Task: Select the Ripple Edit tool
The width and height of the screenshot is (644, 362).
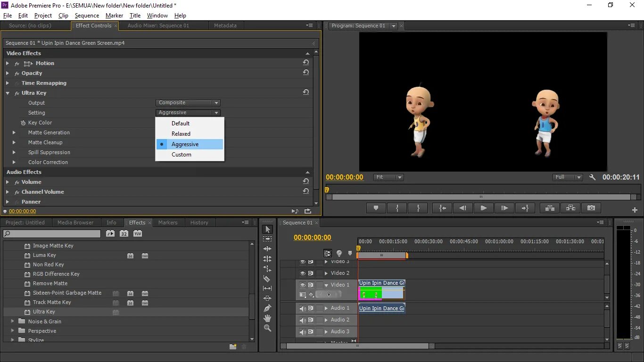Action: coord(267,249)
